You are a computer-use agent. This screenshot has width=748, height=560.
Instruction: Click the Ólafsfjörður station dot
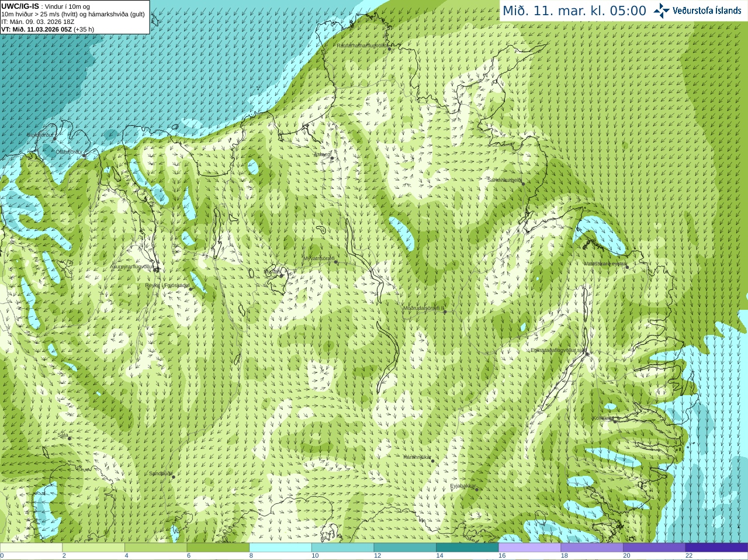click(x=84, y=155)
